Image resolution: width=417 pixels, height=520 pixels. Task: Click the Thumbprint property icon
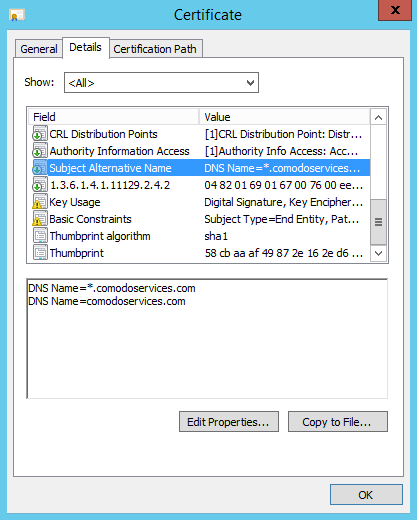(x=40, y=253)
